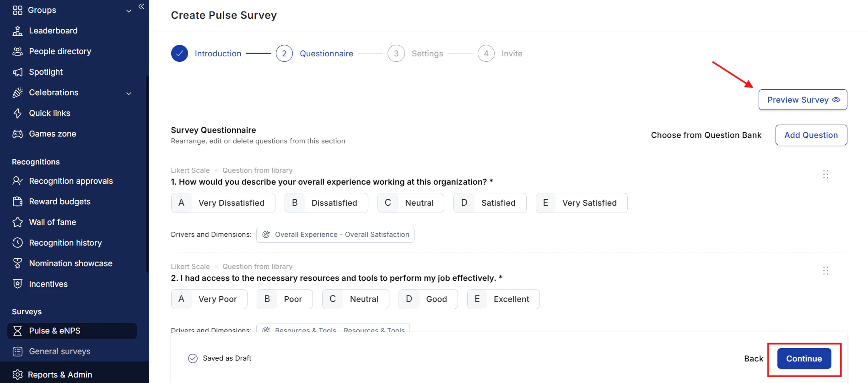Click the General surveys list icon
Screen dimensions: 868x383
click(x=17, y=351)
